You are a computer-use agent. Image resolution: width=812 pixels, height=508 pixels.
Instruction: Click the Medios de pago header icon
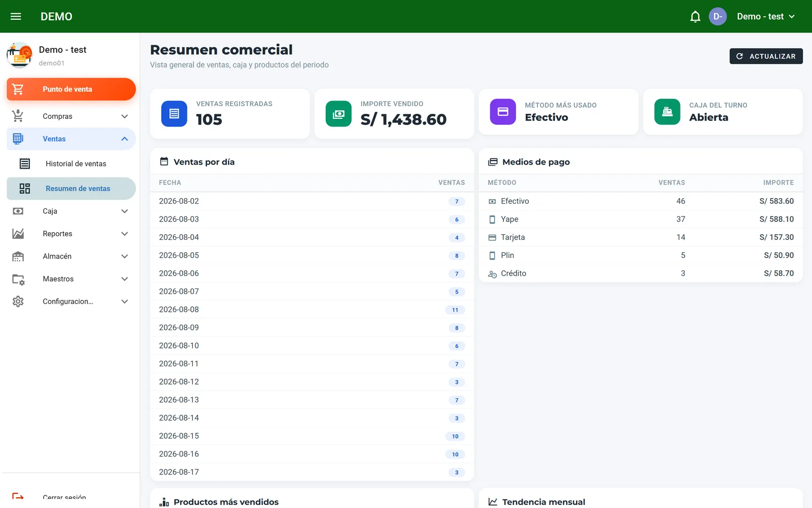click(493, 162)
